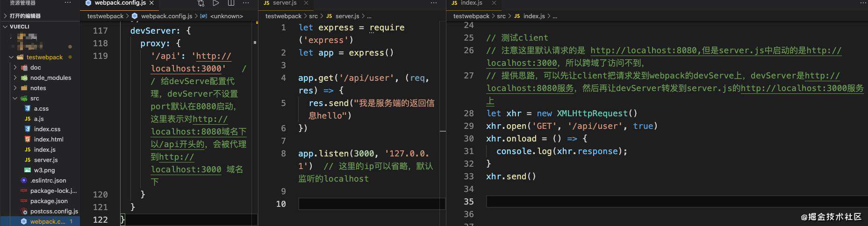The width and height of the screenshot is (868, 226).
Task: Click the <unknown> breadcrumb symbol
Action: 226,16
